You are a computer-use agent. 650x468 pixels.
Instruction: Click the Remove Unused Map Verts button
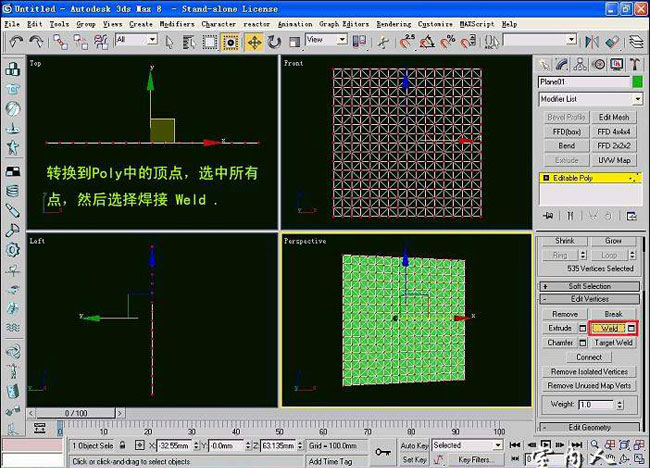tap(589, 386)
